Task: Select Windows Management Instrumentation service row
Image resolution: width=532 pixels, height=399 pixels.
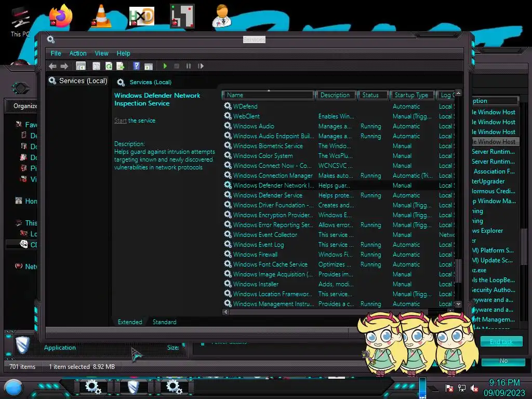Action: coord(339,304)
